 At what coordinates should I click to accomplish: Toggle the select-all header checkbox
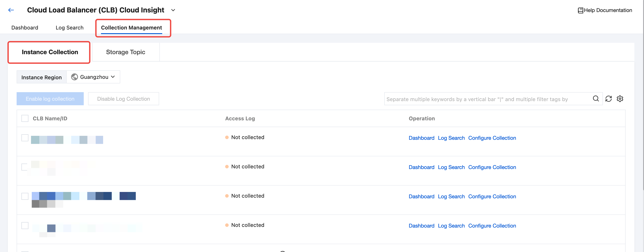coord(25,118)
